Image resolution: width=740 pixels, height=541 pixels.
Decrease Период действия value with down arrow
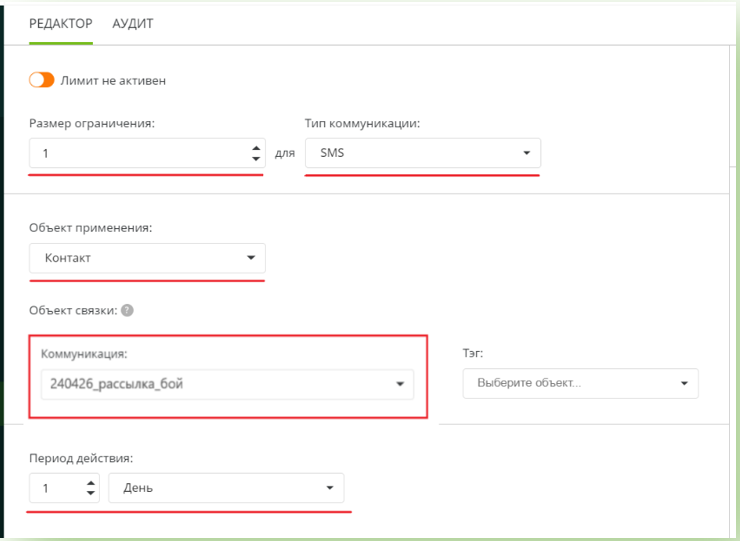point(91,492)
